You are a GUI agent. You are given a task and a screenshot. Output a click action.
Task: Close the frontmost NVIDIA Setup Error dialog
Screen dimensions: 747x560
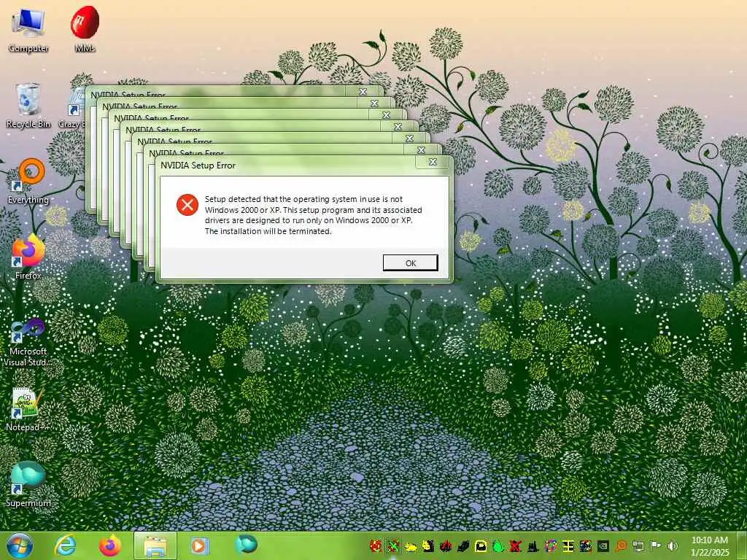433,163
